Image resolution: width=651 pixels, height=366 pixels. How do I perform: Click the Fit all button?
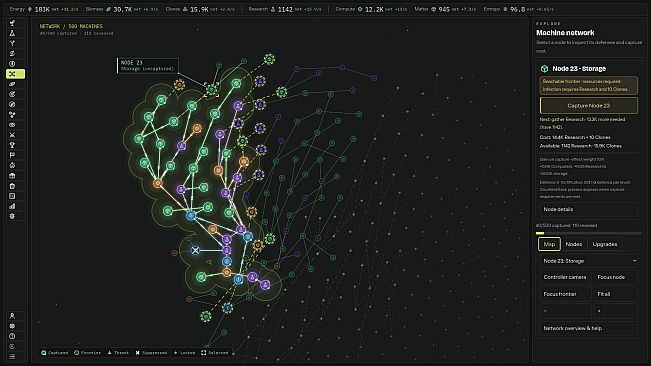coord(615,294)
